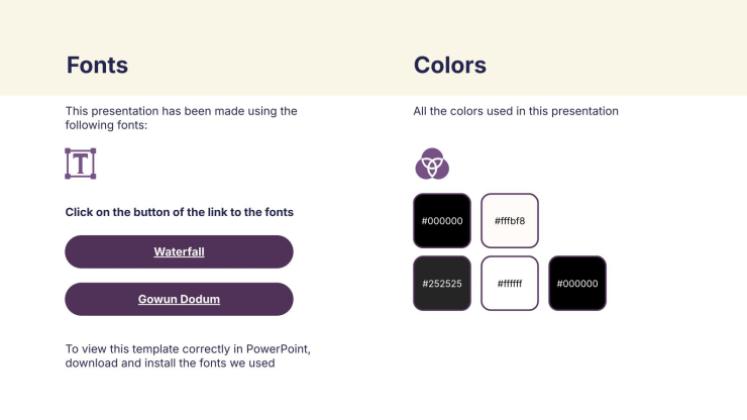The height and width of the screenshot is (420, 747).
Task: Select the 'download and install the fonts' line
Action: [x=170, y=363]
